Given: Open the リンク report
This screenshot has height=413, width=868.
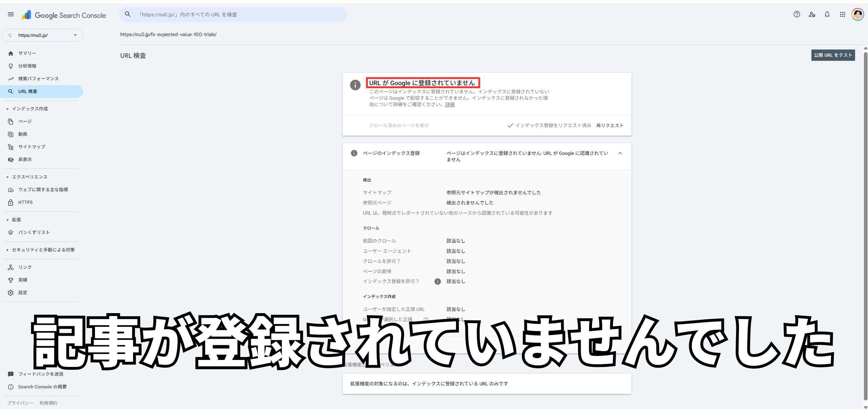Looking at the screenshot, I should point(24,267).
